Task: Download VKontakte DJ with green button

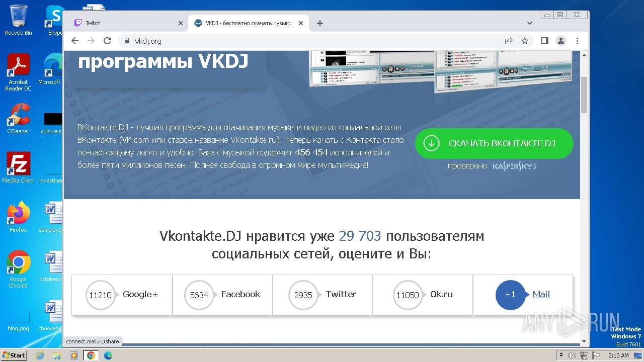Action: [x=494, y=143]
